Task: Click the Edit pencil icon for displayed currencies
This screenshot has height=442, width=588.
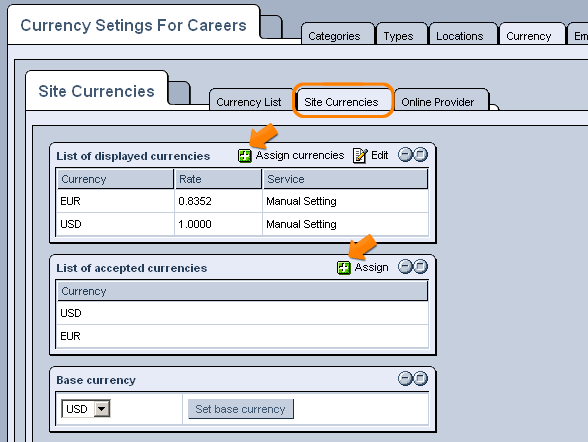Action: (x=360, y=156)
